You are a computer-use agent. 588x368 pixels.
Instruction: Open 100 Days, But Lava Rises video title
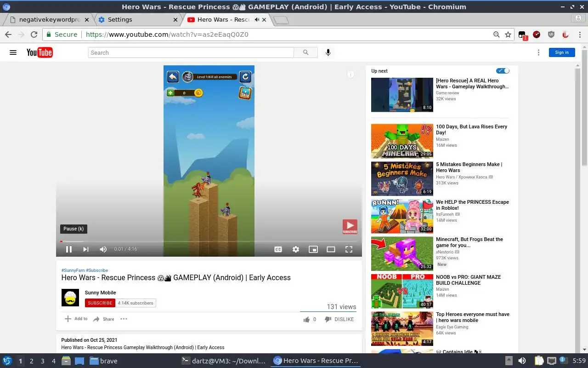click(x=472, y=130)
